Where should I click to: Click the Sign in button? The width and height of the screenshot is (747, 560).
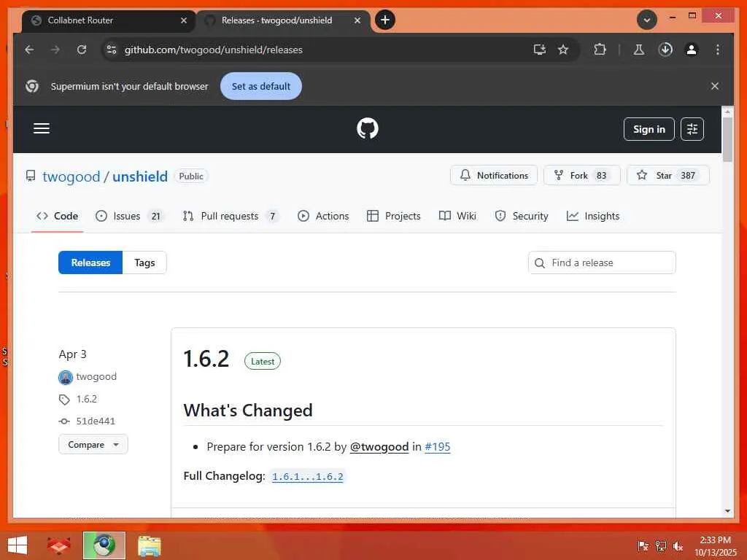[649, 129]
